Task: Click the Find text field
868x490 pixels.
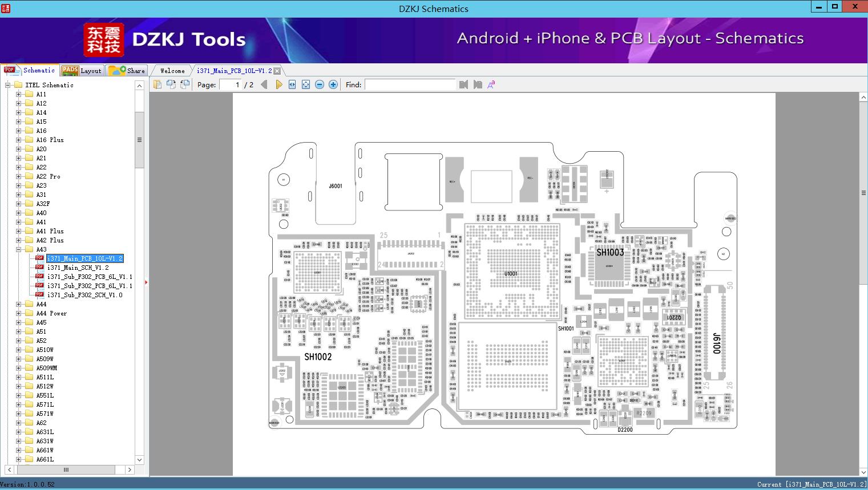Action: point(410,84)
